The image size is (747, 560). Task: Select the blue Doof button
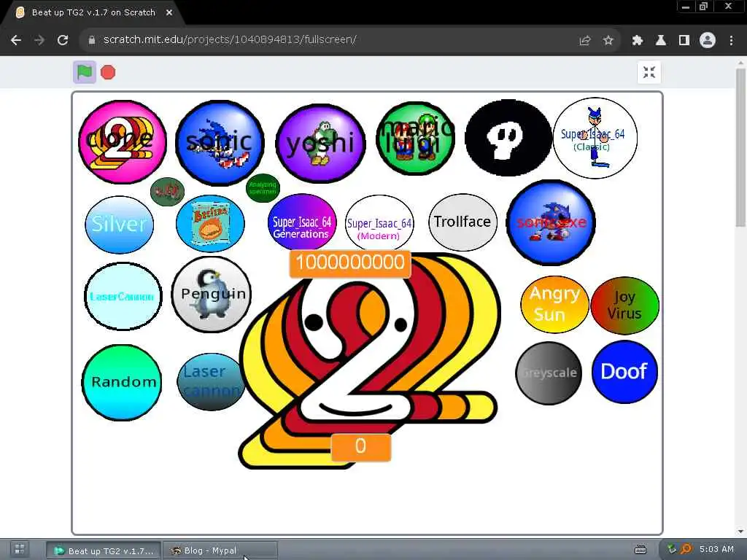pos(624,372)
